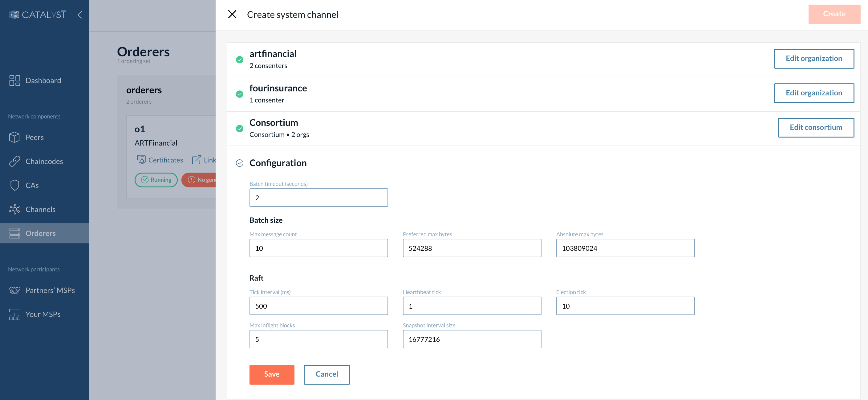The height and width of the screenshot is (400, 868).
Task: Open Your MSPs section
Action: click(x=43, y=314)
